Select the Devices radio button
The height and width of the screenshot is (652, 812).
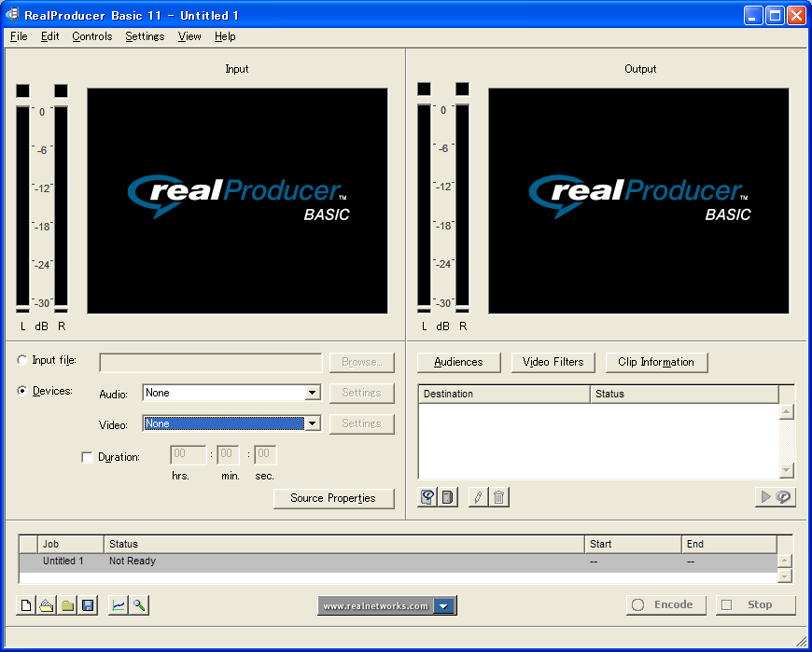point(22,391)
